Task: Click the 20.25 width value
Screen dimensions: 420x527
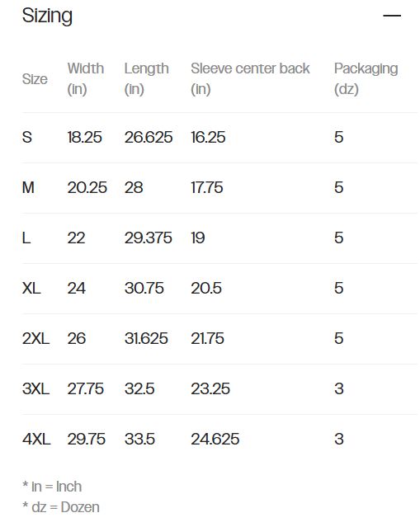Action: pos(87,187)
